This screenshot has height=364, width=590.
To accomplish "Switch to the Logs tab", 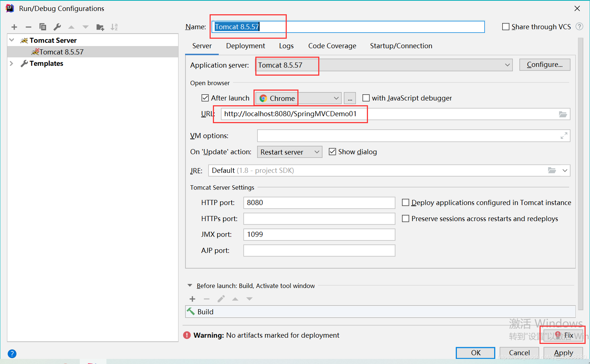I will tap(286, 46).
